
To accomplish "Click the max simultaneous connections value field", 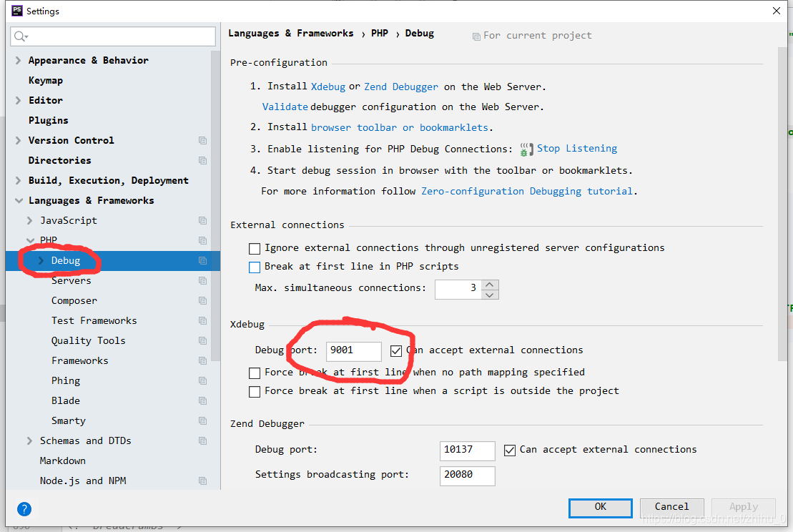I will (x=458, y=290).
